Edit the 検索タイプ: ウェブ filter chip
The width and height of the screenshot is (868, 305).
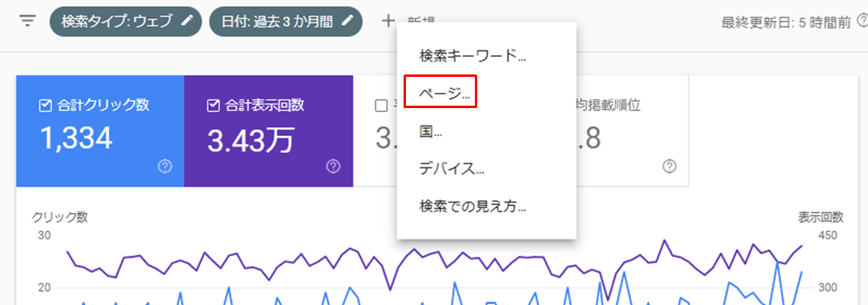pyautogui.click(x=125, y=22)
